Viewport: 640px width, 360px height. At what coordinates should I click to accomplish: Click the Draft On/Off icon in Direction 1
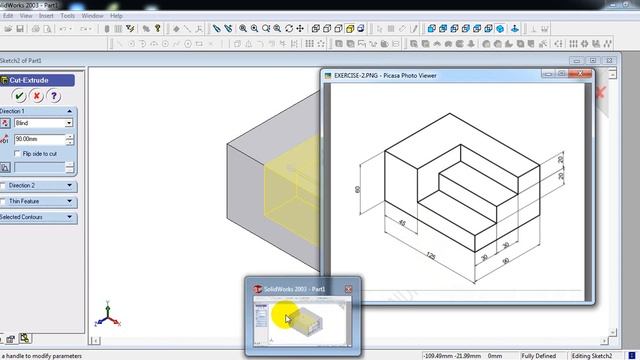(x=5, y=167)
